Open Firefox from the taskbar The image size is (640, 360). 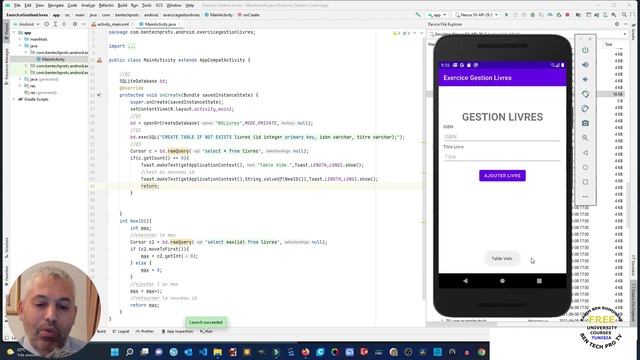[x=305, y=352]
